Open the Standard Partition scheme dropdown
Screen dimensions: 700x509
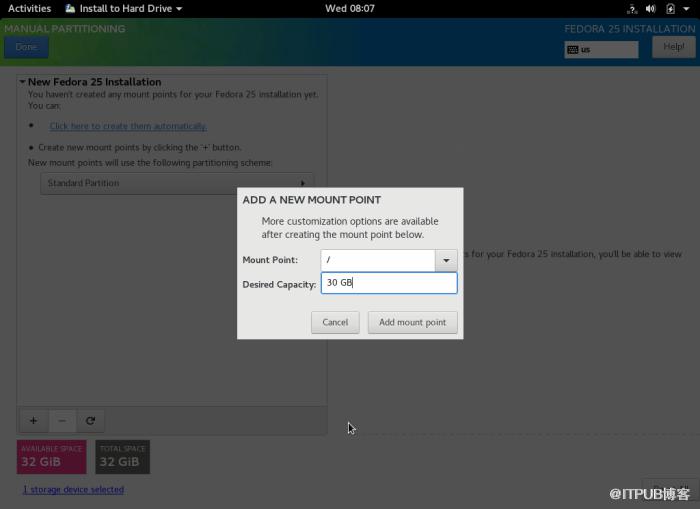pos(177,183)
